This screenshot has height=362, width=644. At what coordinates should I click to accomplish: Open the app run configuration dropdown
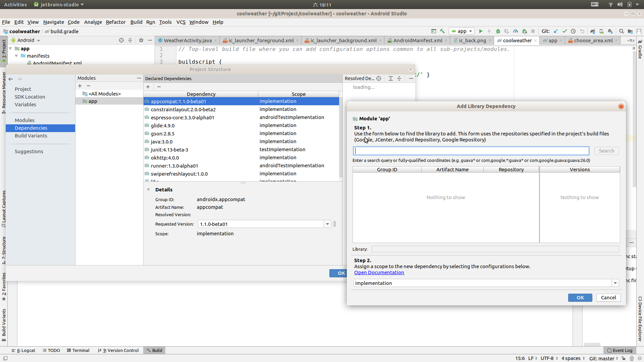tap(462, 31)
